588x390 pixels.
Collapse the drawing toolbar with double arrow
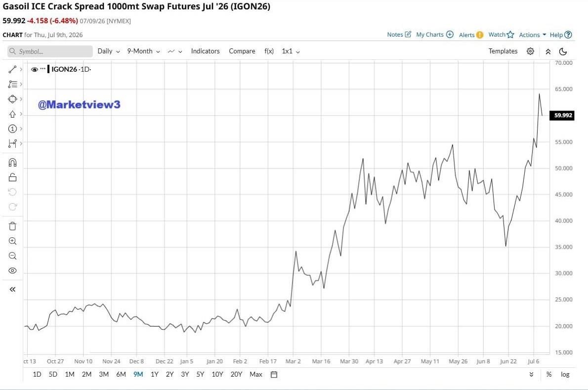coord(12,290)
